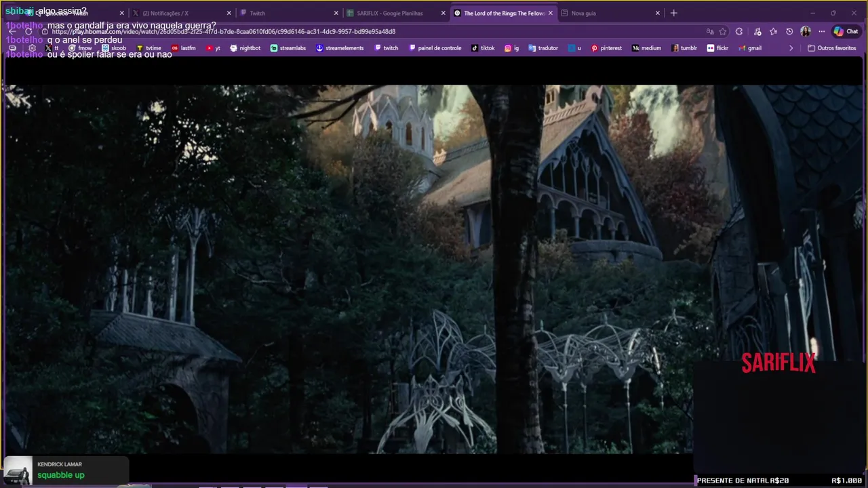Open the flickr bookmark
This screenshot has height=488, width=868.
pyautogui.click(x=717, y=48)
